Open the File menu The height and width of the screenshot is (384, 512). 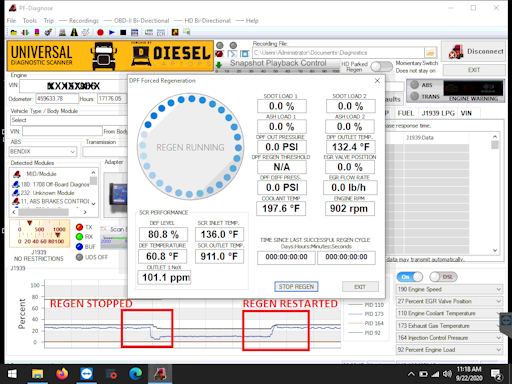coord(11,21)
